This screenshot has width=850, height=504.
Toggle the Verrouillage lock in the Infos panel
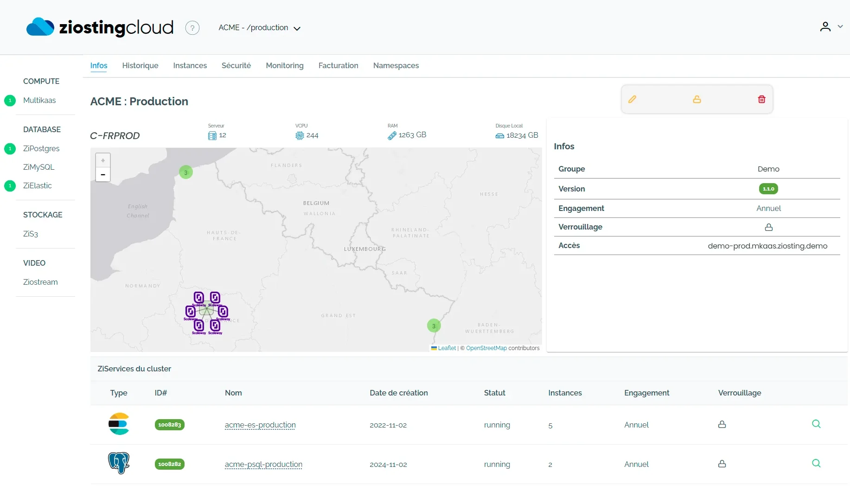click(768, 227)
